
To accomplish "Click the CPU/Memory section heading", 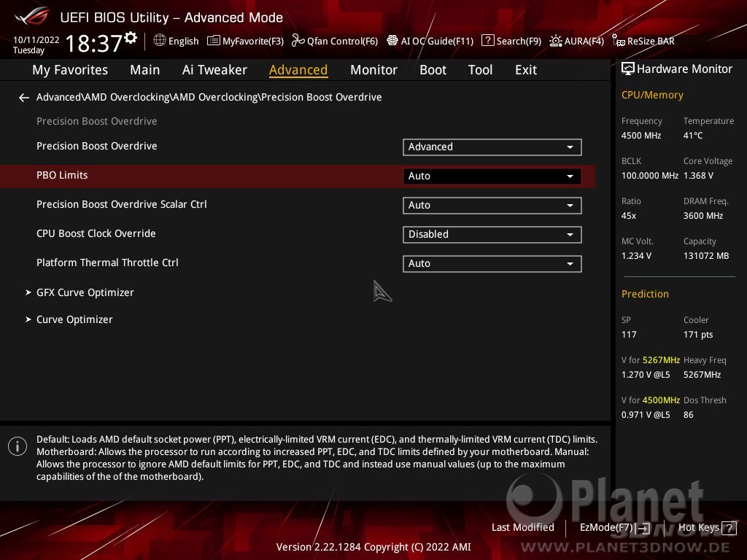I will point(652,96).
